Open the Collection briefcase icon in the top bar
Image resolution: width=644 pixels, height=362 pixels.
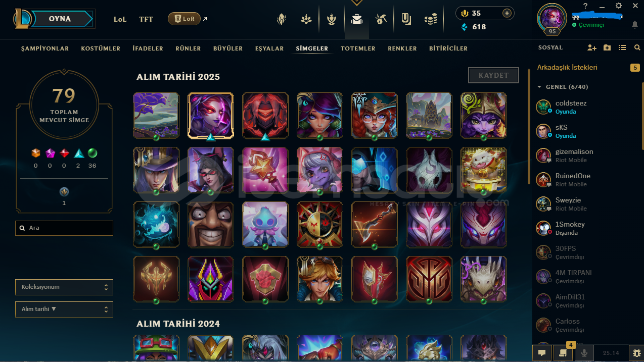point(357,20)
